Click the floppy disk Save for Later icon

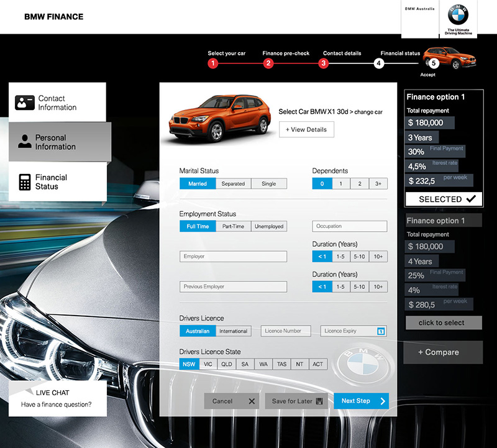[x=320, y=401]
